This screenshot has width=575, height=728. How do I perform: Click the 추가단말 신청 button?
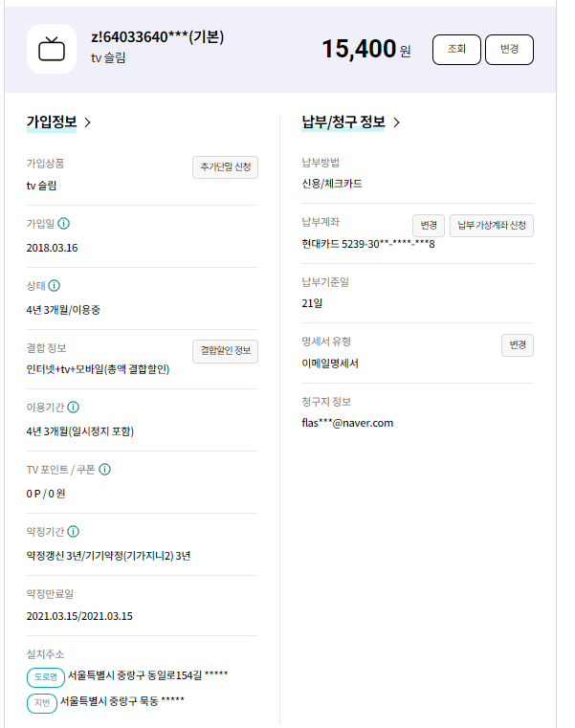225,166
